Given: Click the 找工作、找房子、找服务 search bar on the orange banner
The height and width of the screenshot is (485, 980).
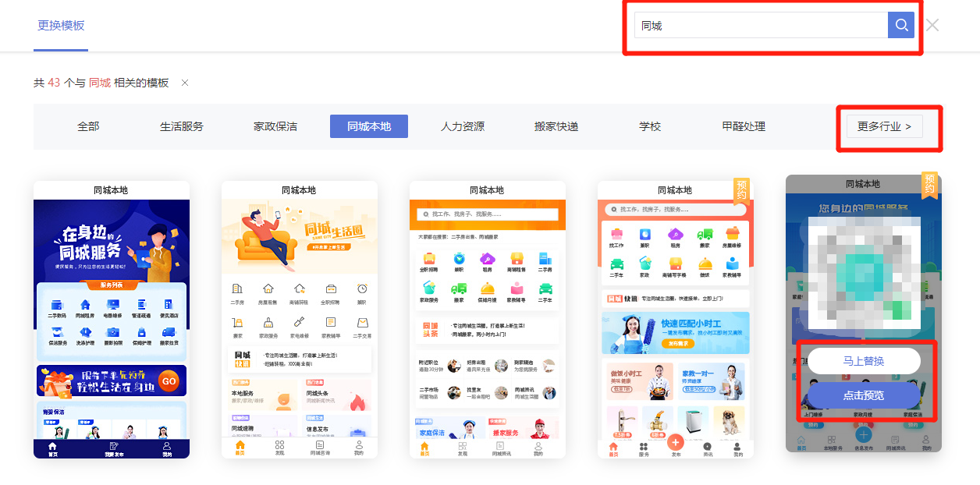Looking at the screenshot, I should point(488,214).
